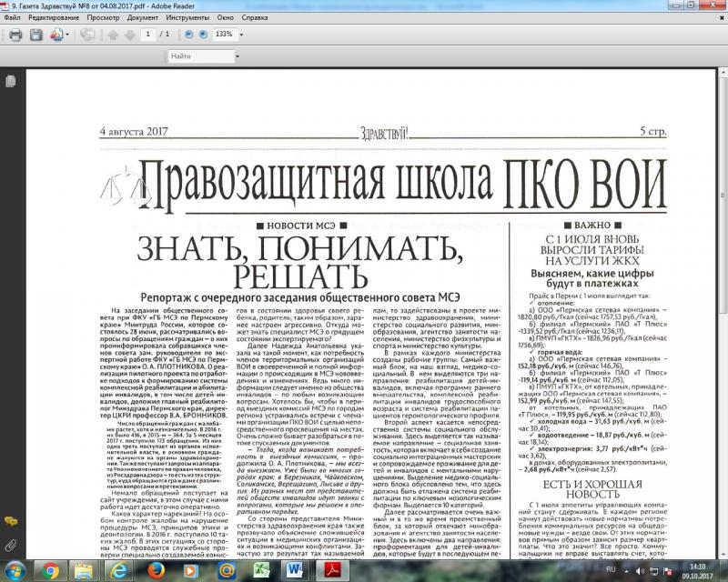The image size is (728, 582).
Task: Switch to Excel from the taskbar
Action: pos(261,570)
